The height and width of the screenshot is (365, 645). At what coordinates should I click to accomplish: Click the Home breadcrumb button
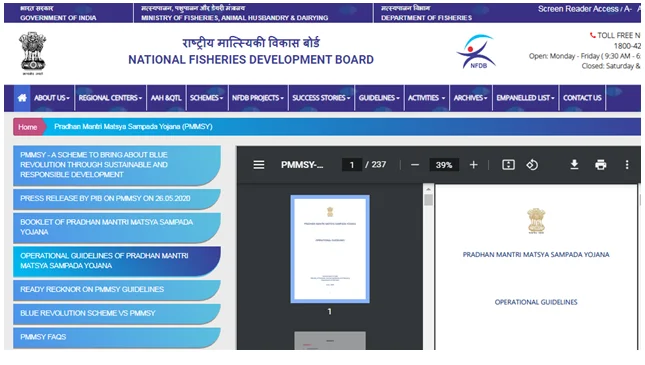(28, 127)
